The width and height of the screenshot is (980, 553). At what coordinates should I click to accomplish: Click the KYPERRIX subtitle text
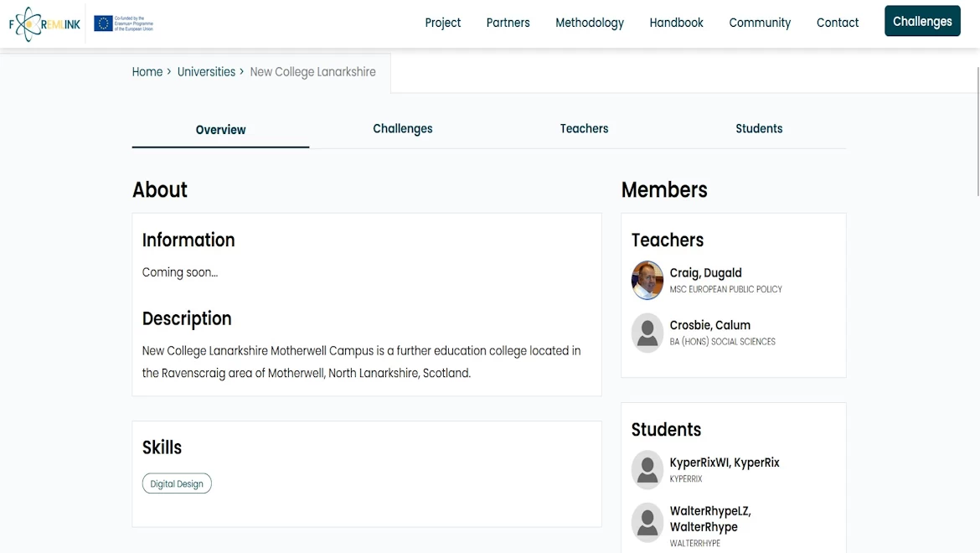pyautogui.click(x=686, y=479)
